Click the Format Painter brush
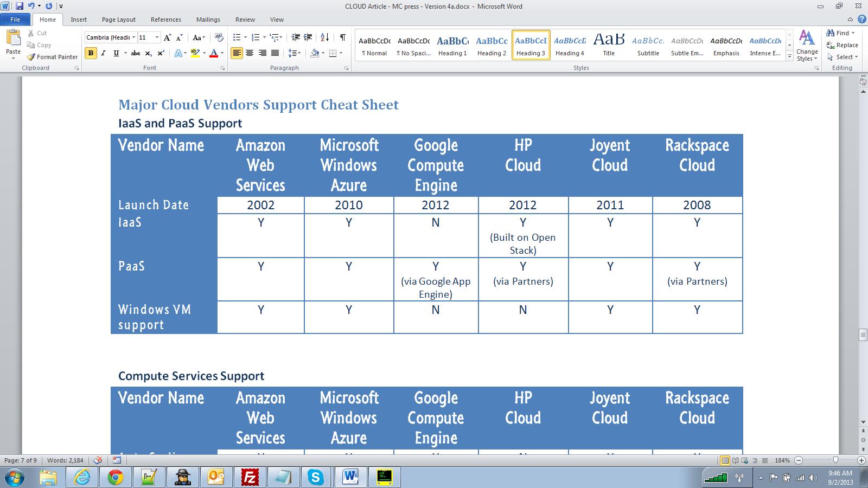Screen dimensions: 868x488 click(52, 57)
